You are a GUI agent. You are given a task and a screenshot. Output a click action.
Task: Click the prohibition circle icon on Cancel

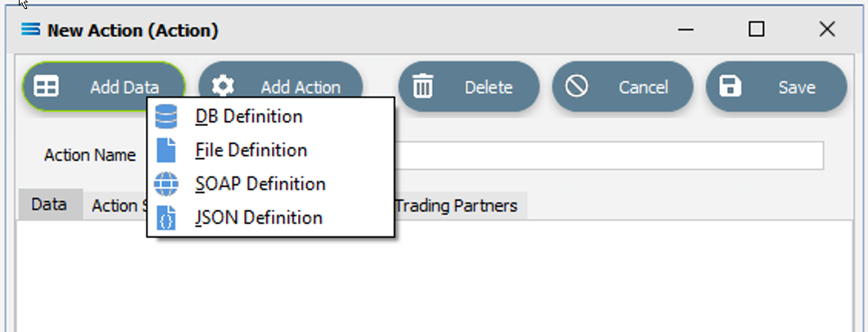point(576,87)
